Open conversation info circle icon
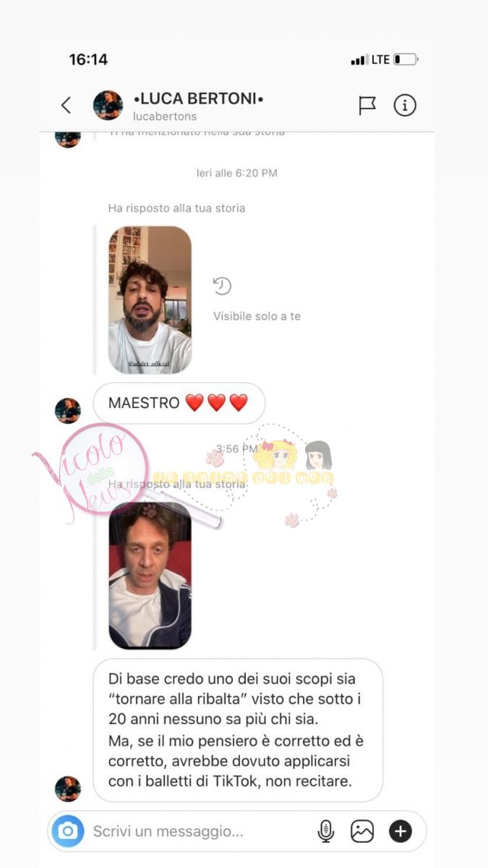This screenshot has width=488, height=868. click(405, 106)
